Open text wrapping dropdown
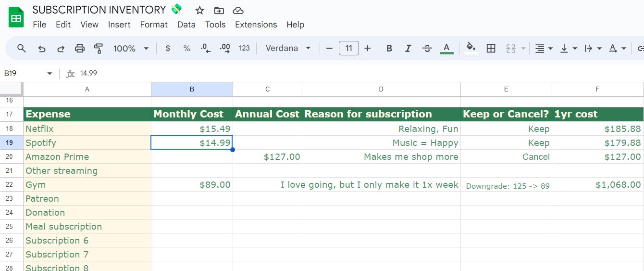Image resolution: width=644 pixels, height=271 pixels. click(593, 48)
